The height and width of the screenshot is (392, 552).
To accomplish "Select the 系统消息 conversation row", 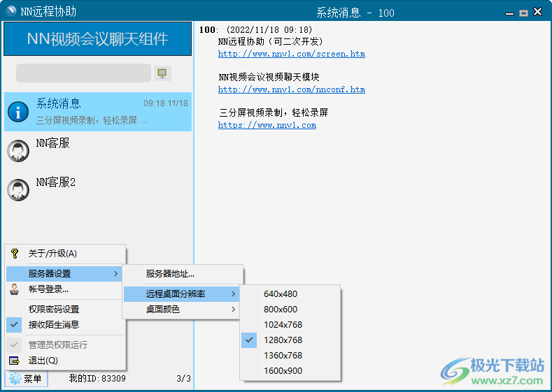I will click(x=98, y=112).
